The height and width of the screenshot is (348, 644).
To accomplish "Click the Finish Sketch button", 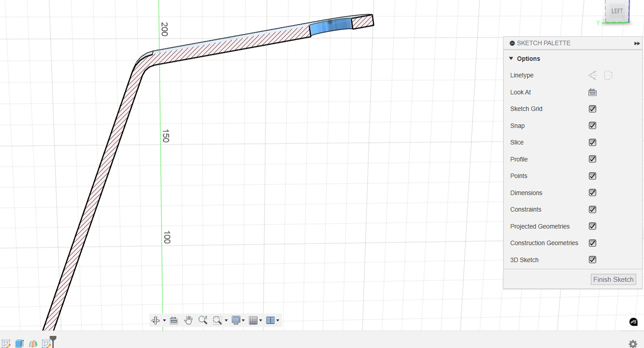I will [x=613, y=280].
